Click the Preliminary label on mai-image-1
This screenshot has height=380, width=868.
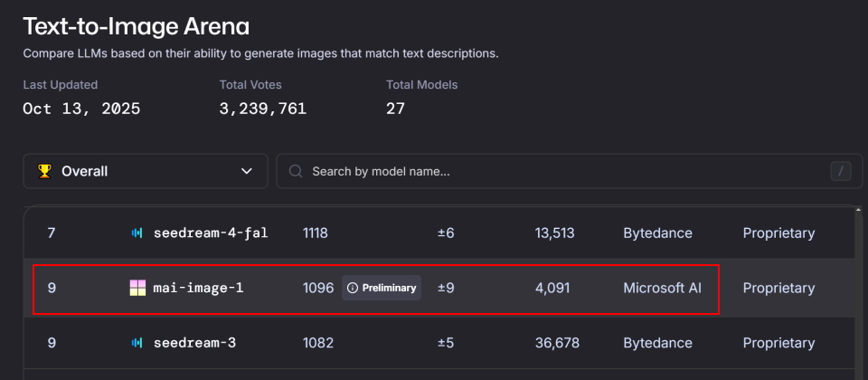point(389,289)
